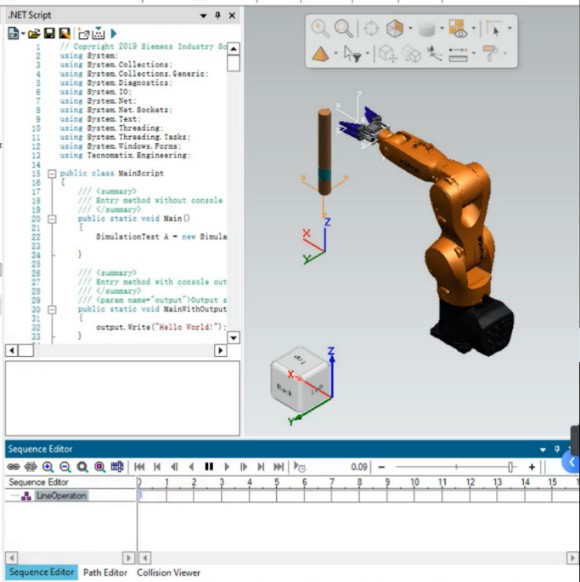Jump simulation to the start
The width and height of the screenshot is (580, 582).
pyautogui.click(x=140, y=467)
